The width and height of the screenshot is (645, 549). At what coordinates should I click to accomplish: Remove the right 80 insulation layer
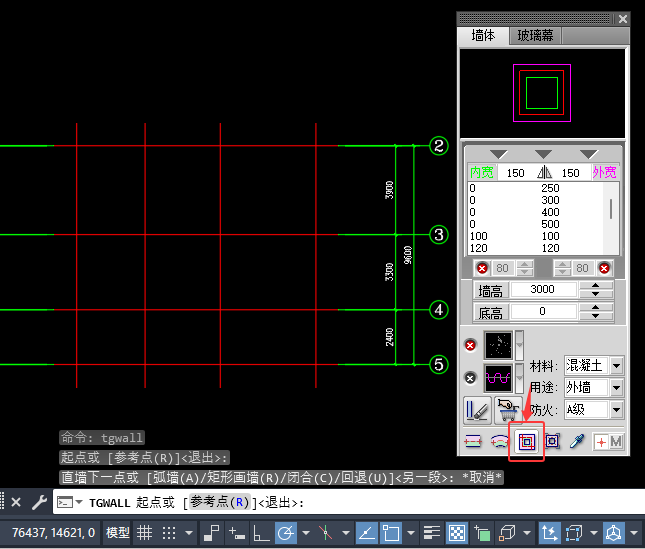[x=604, y=269]
